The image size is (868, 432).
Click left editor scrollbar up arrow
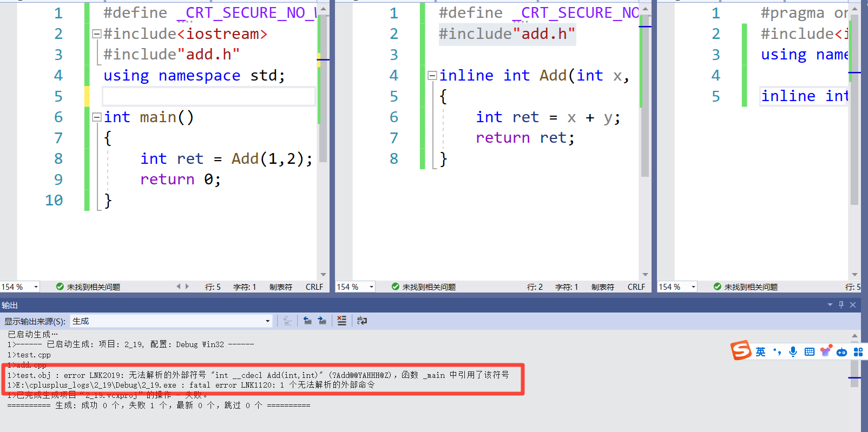(x=323, y=9)
